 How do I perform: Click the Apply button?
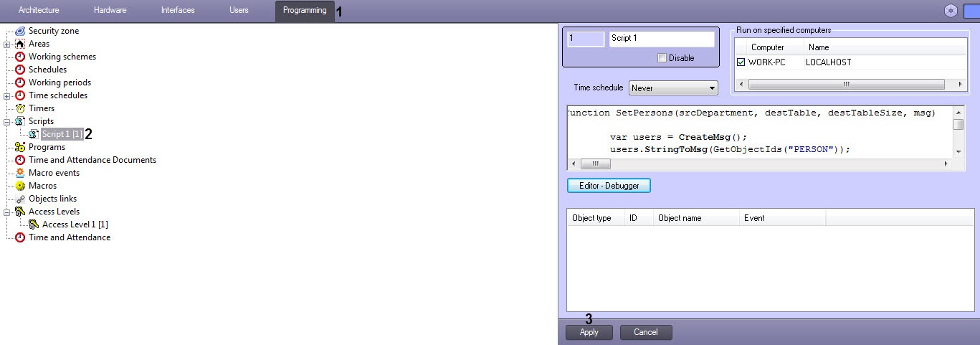point(589,332)
